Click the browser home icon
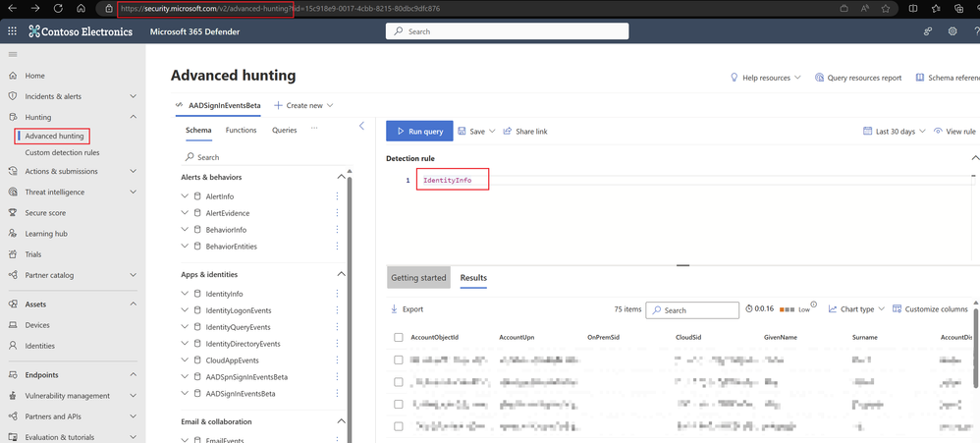 tap(81, 9)
